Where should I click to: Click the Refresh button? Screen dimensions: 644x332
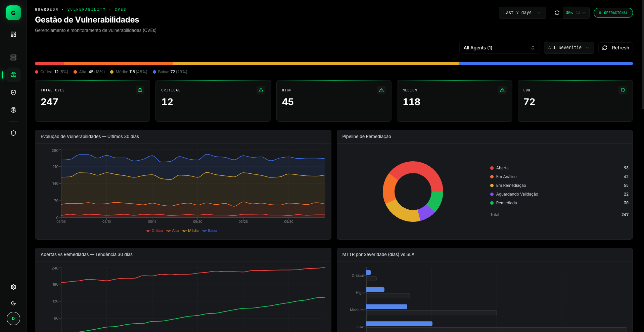click(615, 48)
